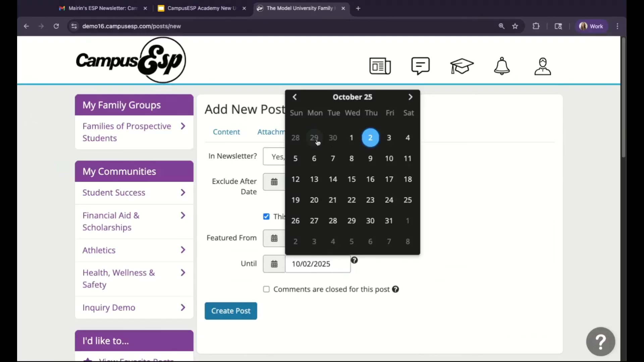
Task: Open notifications bell icon
Action: coord(502,66)
